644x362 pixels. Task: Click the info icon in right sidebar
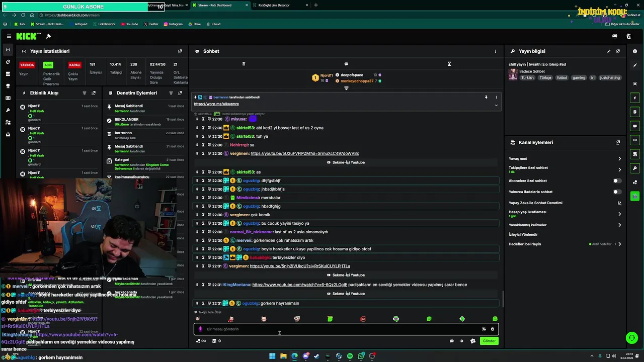click(x=635, y=51)
